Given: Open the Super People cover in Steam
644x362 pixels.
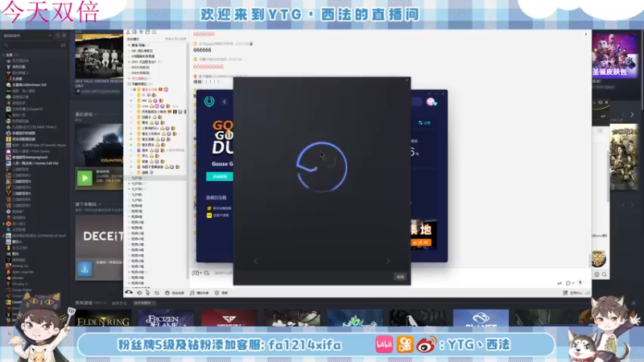Looking at the screenshot, I should pos(229,318).
